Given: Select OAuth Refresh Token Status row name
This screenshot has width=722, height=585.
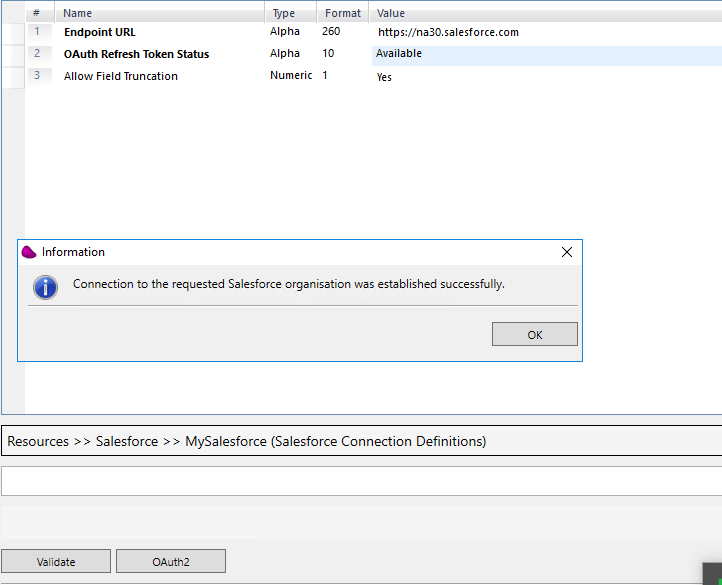Looking at the screenshot, I should pos(136,54).
